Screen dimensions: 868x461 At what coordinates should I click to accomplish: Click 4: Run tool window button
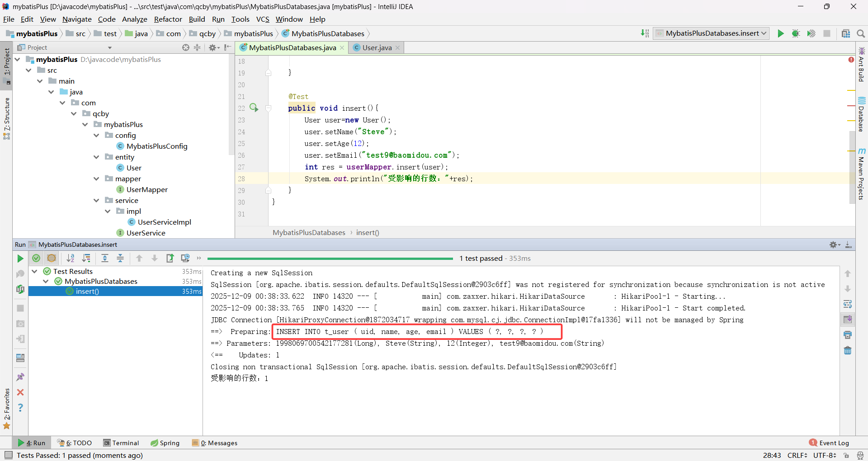[x=32, y=443]
